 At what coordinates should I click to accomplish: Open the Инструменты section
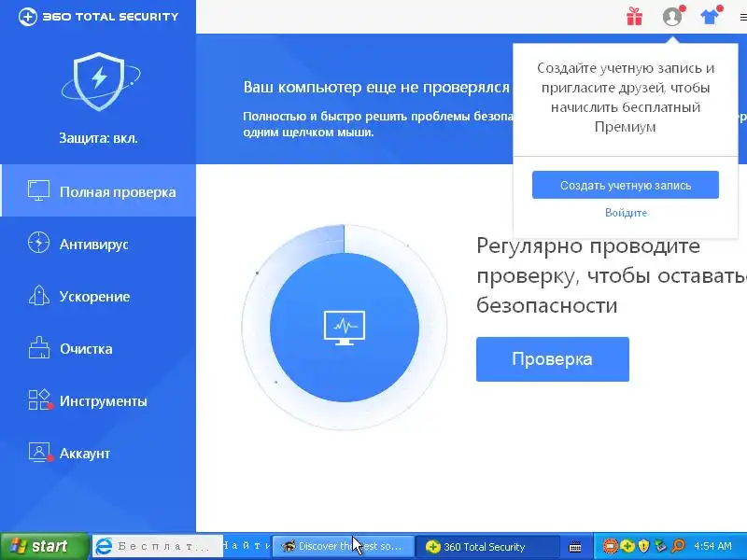98,401
